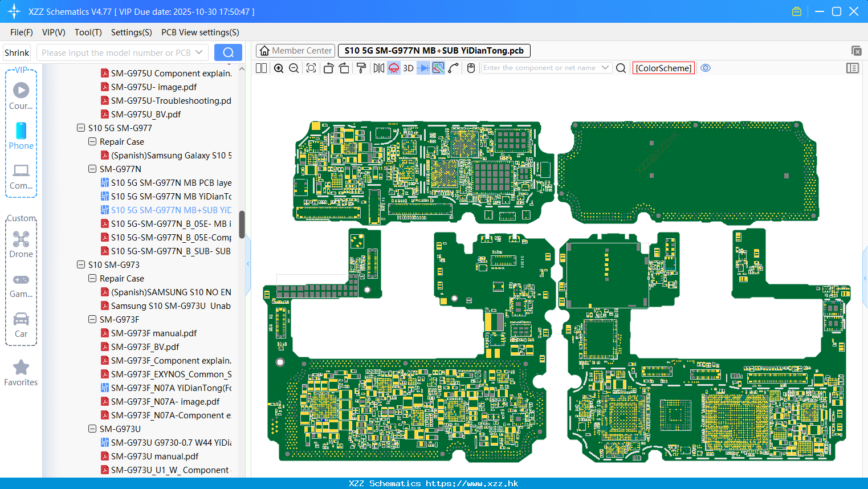Select the Drone category
Viewport: 868px width, 489px height.
point(21,244)
